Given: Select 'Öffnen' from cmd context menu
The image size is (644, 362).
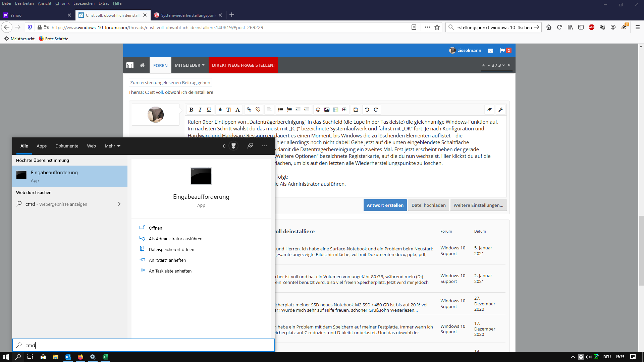Looking at the screenshot, I should pyautogui.click(x=155, y=228).
